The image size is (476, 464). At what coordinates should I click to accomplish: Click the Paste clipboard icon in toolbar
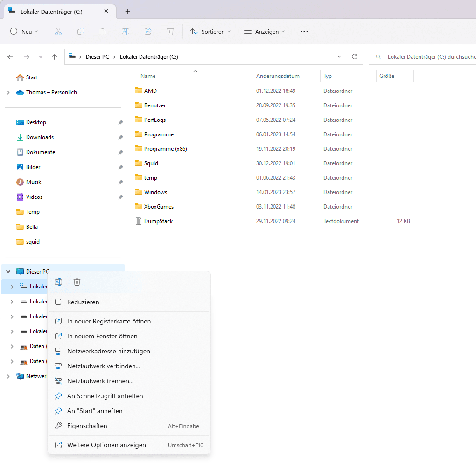pyautogui.click(x=103, y=32)
